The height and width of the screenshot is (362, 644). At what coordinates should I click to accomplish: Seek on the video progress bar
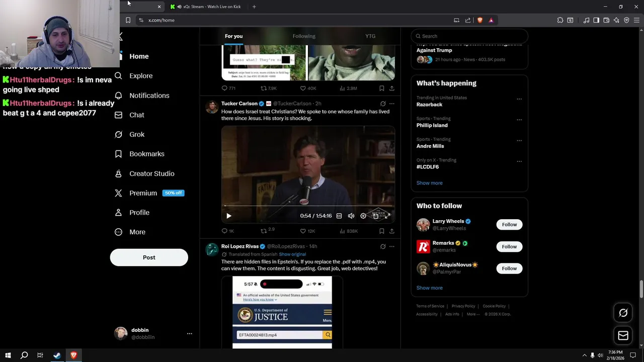click(x=308, y=206)
